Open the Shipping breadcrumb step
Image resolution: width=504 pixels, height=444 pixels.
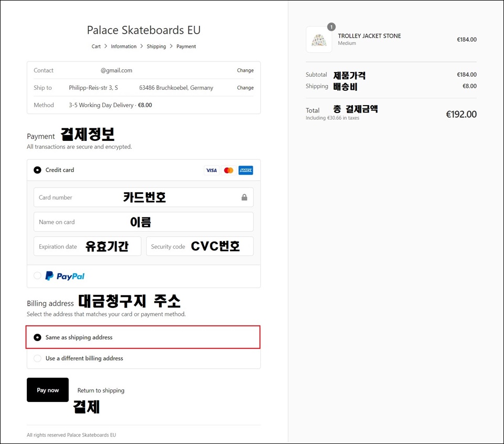pyautogui.click(x=156, y=46)
